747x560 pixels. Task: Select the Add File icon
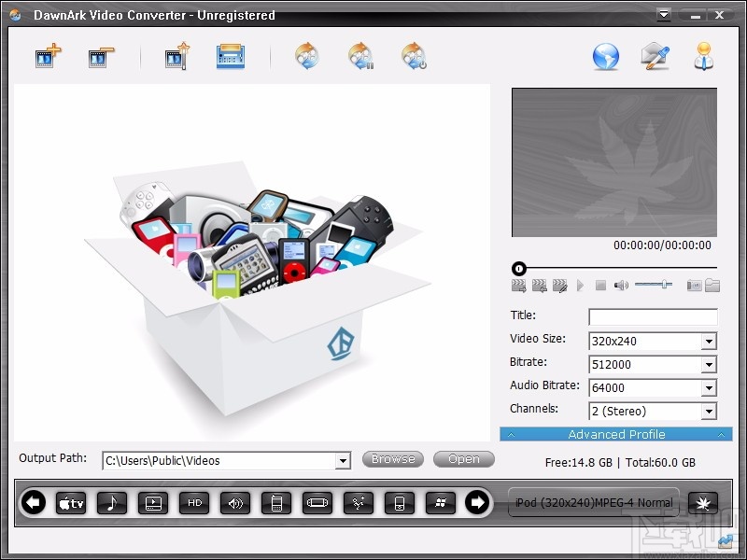click(46, 56)
